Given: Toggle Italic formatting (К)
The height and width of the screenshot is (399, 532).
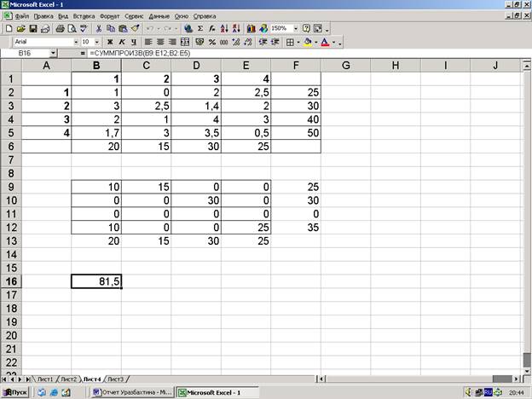Looking at the screenshot, I should tap(122, 42).
